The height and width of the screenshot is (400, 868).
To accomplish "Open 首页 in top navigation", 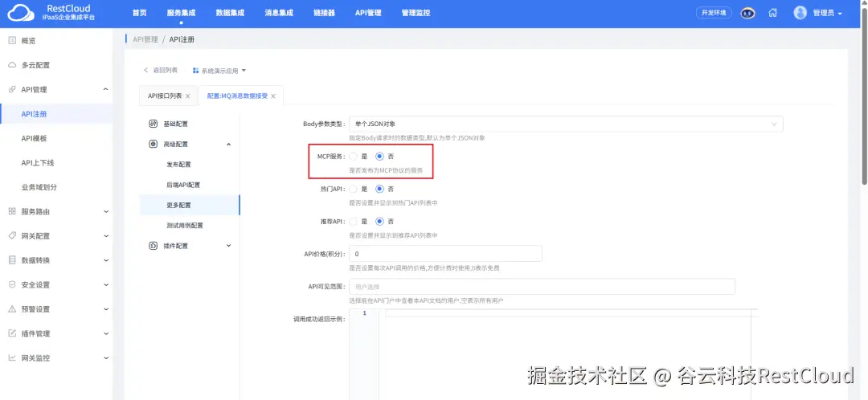I will tap(140, 13).
